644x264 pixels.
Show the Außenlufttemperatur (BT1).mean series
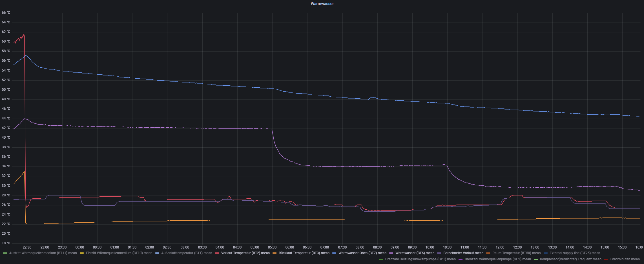click(187, 253)
